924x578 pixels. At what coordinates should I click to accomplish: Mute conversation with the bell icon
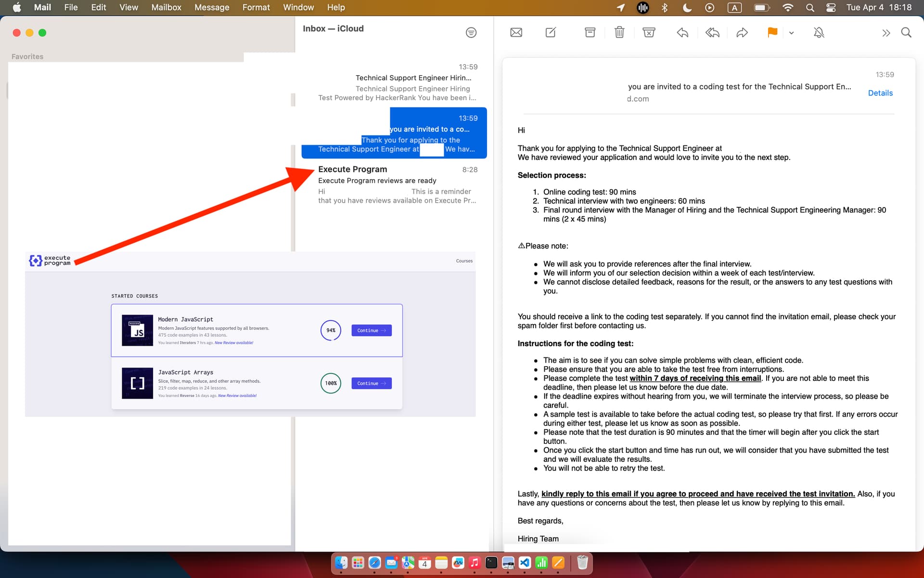coord(819,33)
